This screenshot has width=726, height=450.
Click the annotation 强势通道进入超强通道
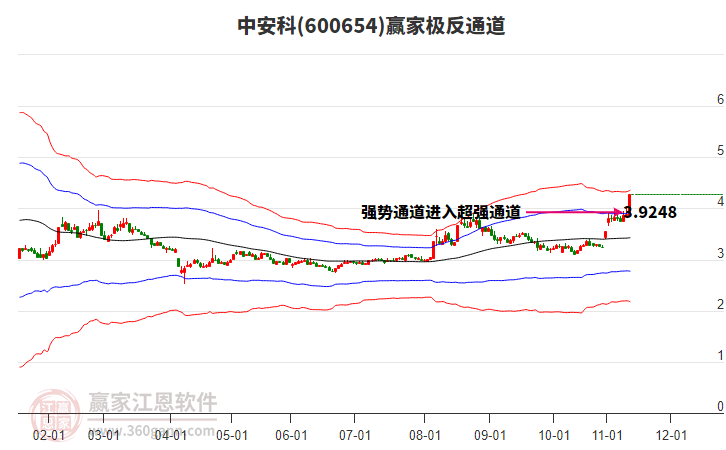pyautogui.click(x=441, y=212)
